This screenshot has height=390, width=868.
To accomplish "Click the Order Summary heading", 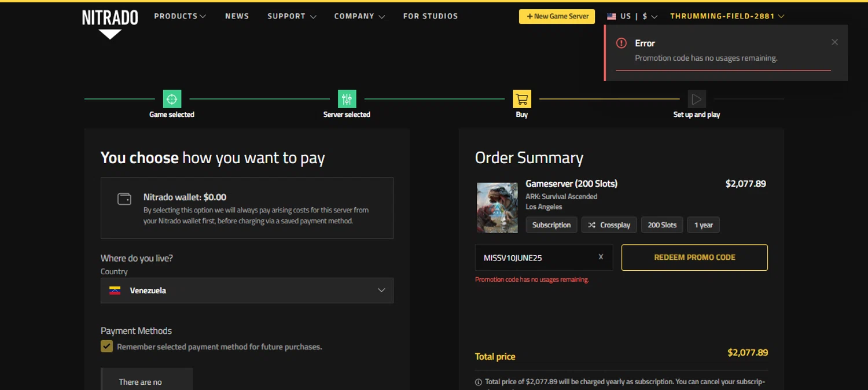I will pos(529,157).
